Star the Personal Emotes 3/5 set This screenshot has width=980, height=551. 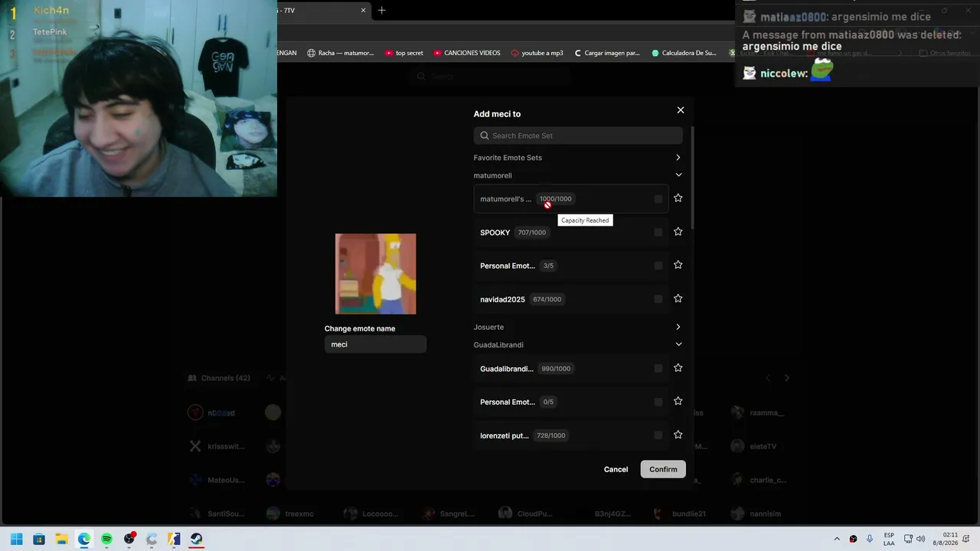click(x=678, y=265)
